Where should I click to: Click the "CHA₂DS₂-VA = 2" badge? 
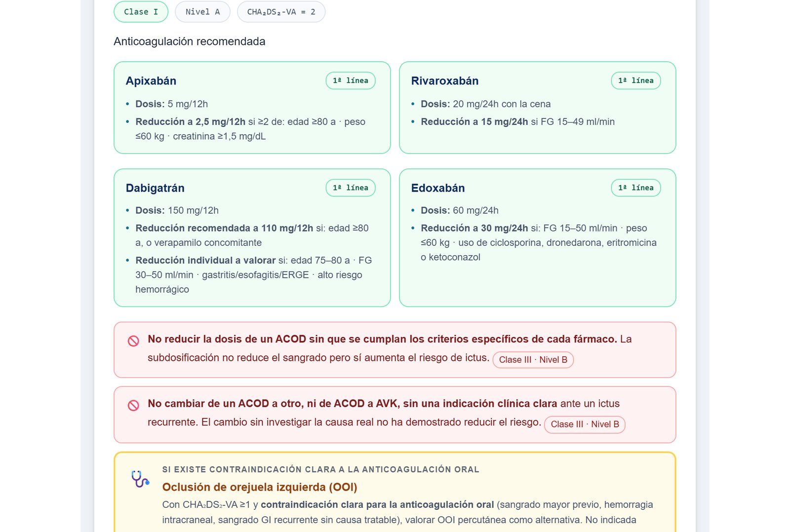tap(281, 12)
